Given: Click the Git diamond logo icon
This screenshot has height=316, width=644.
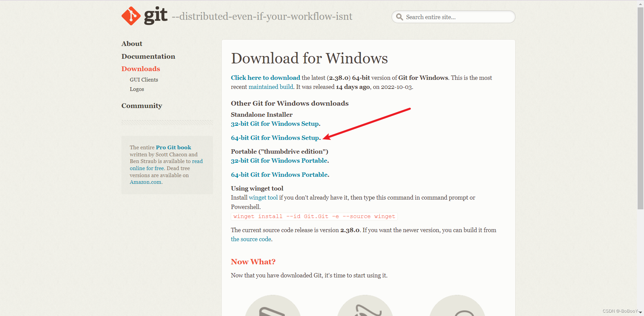Looking at the screenshot, I should click(131, 16).
